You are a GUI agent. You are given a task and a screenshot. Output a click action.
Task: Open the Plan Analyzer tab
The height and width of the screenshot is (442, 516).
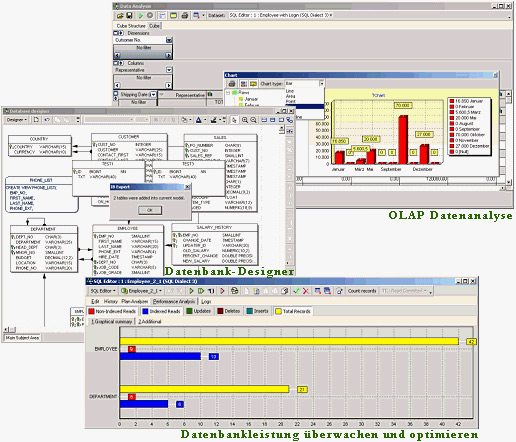(135, 301)
